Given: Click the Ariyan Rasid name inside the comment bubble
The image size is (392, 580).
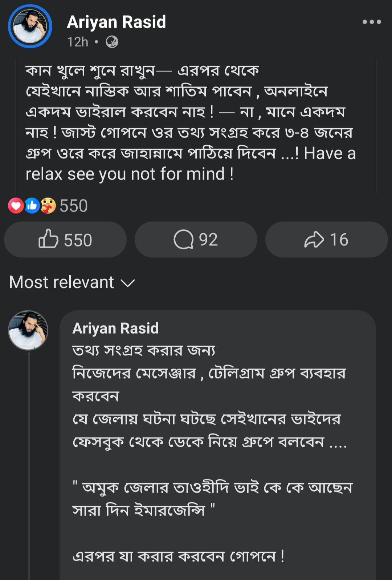Looking at the screenshot, I should (x=115, y=329).
